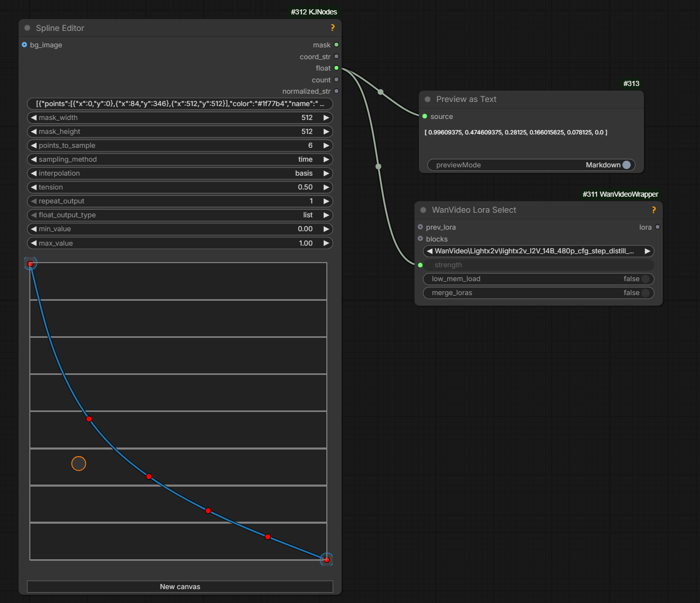700x603 pixels.
Task: Open the sampling_method dropdown
Action: pyautogui.click(x=180, y=160)
